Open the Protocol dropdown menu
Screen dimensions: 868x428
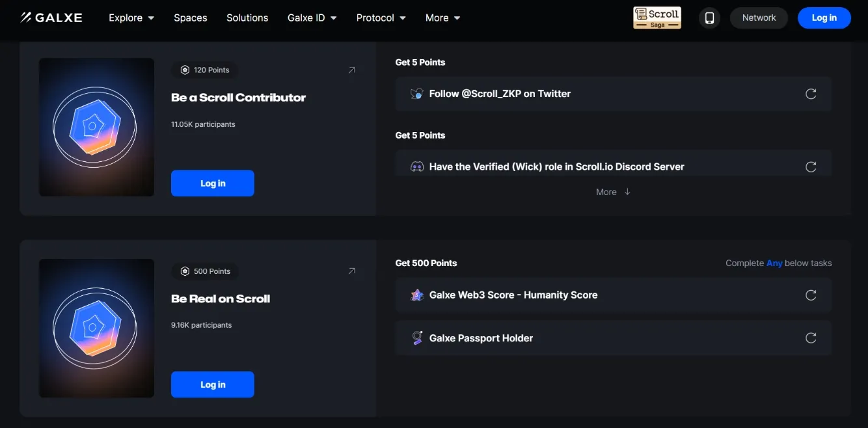click(x=381, y=18)
